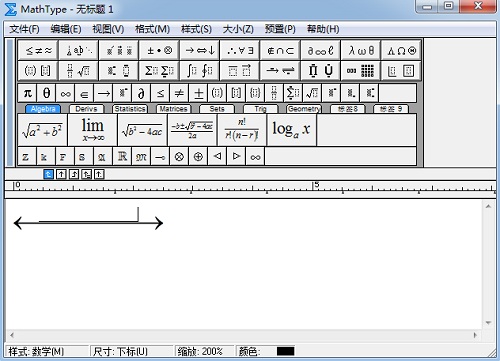
Task: Insert the lim x→∞ expression
Action: (x=92, y=130)
